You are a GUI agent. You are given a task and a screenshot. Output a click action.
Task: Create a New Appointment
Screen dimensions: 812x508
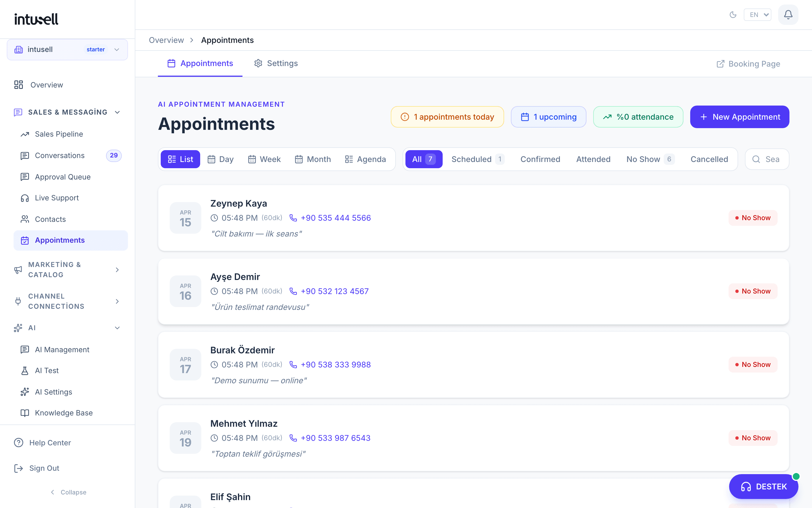coord(740,117)
